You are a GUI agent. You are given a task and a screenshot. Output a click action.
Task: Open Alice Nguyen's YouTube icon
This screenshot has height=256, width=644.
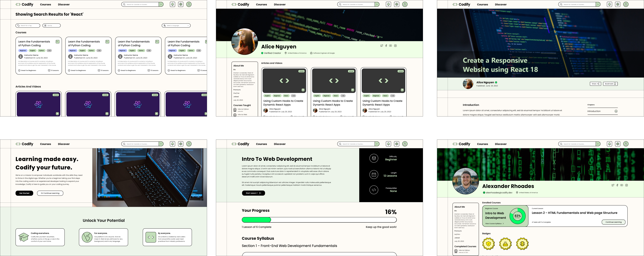click(391, 46)
